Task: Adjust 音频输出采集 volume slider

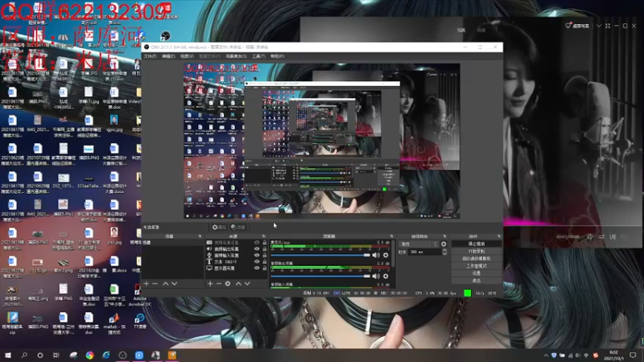Action: point(320,276)
